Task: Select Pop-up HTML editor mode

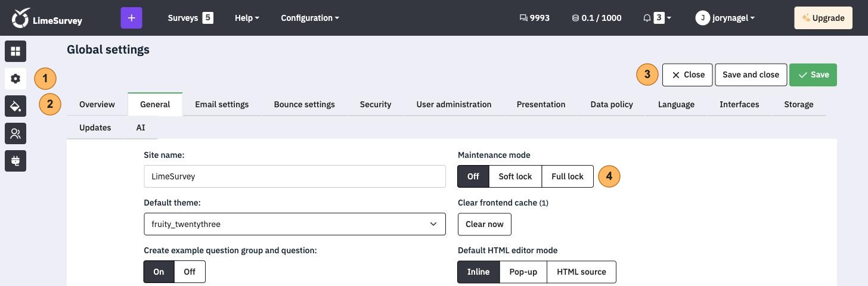Action: 523,272
